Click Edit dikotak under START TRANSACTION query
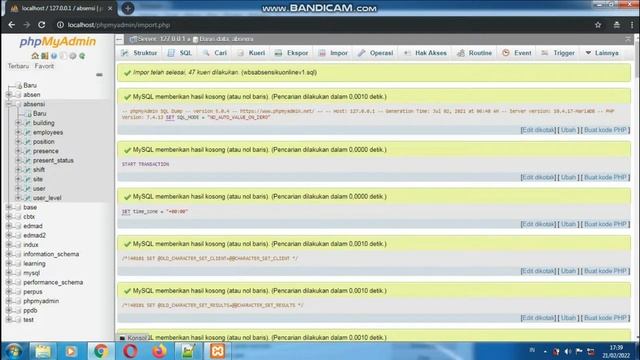640x360 pixels. (x=538, y=177)
